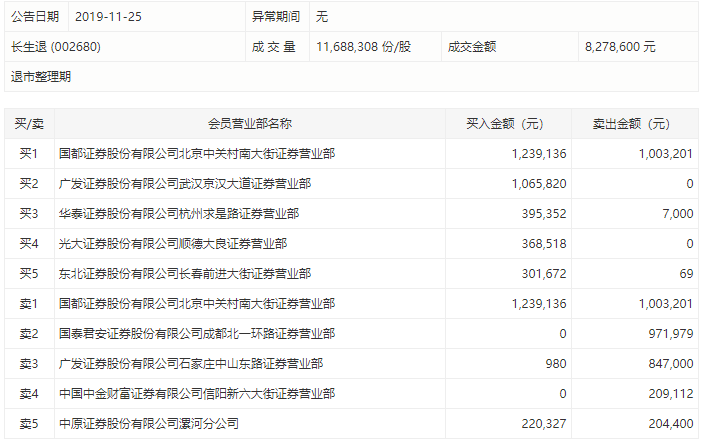Screen dimensions: 708x441
Task: Select the 买5 row label
Action: click(29, 274)
